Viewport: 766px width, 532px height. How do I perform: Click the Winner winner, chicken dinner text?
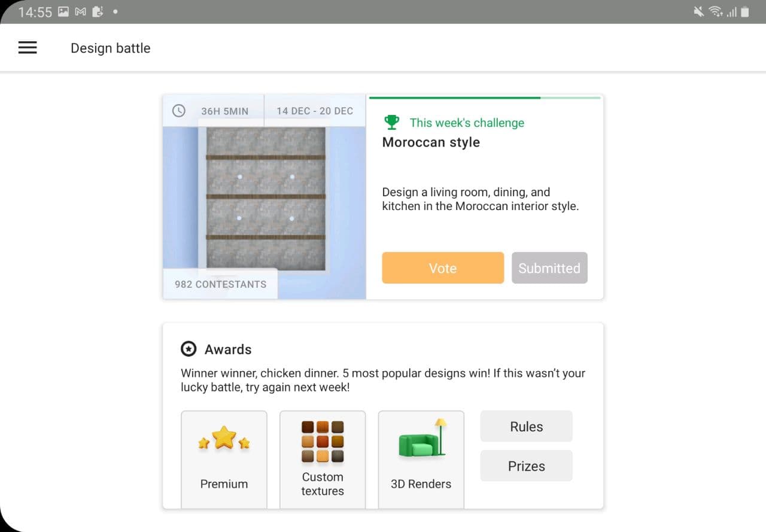click(x=383, y=380)
